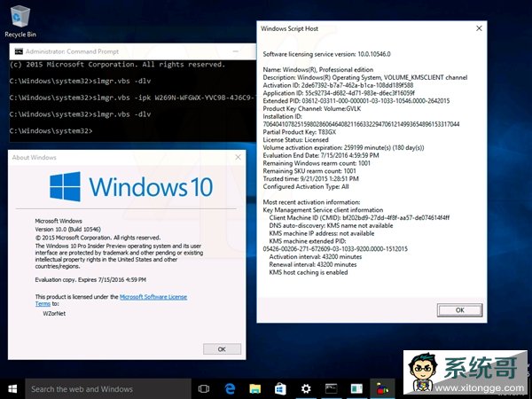Click OK in Windows Script Host dialog
Viewport: 532px width, 399px height.
[x=459, y=310]
